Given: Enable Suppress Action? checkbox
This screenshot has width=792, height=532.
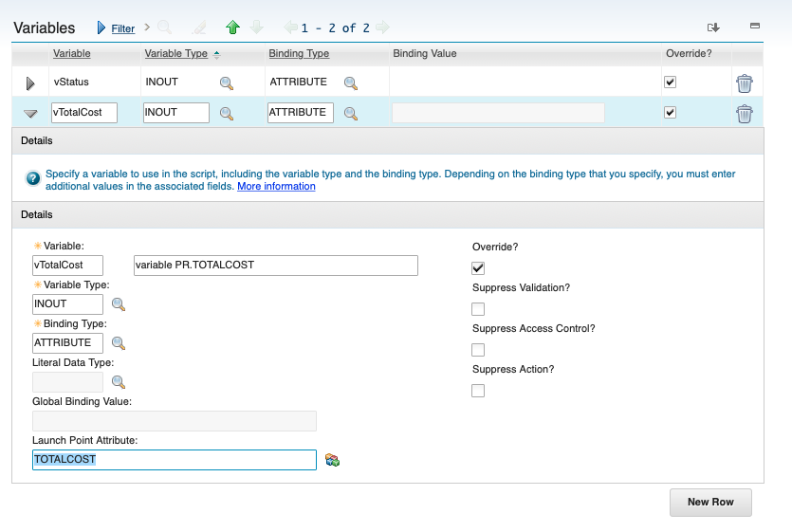Looking at the screenshot, I should [x=478, y=391].
